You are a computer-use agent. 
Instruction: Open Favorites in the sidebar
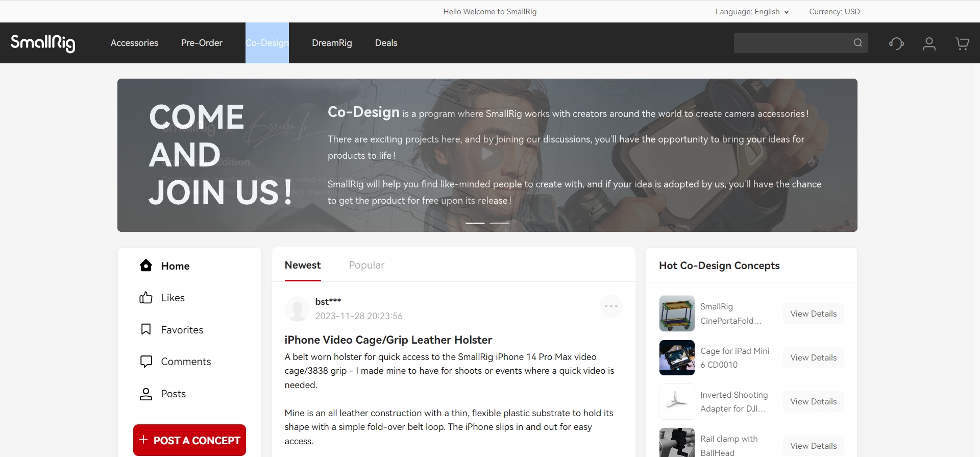click(182, 330)
